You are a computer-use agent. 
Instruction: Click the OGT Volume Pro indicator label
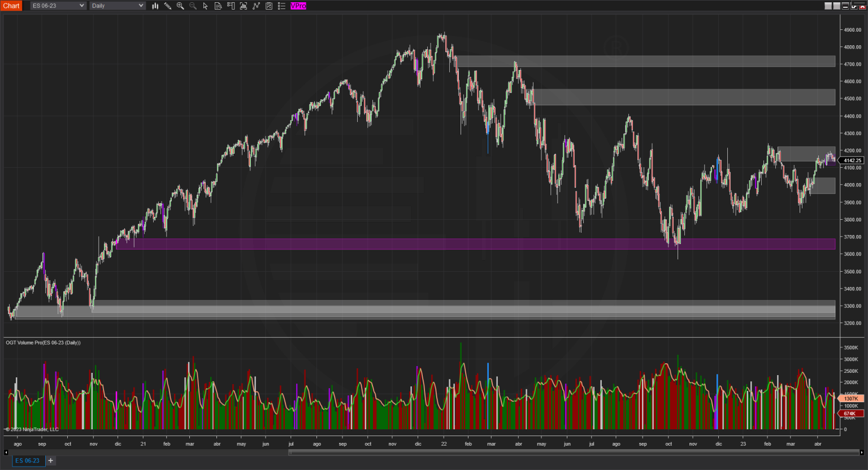coord(44,343)
